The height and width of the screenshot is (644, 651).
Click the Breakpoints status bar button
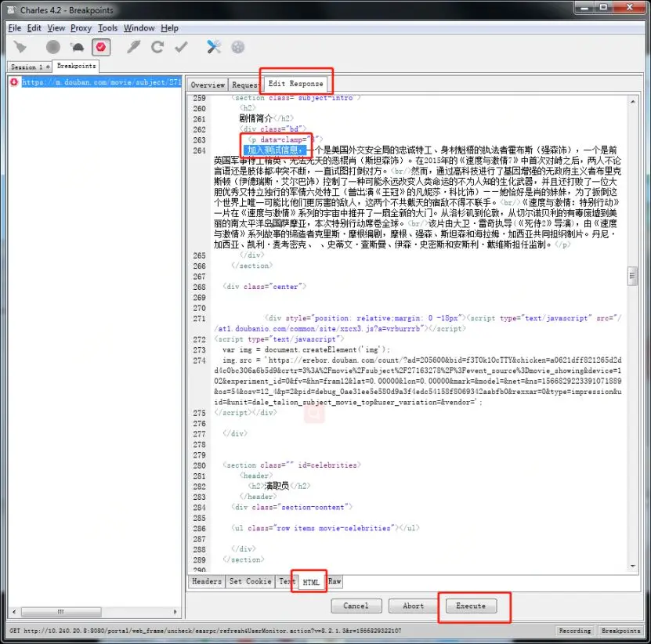[620, 631]
